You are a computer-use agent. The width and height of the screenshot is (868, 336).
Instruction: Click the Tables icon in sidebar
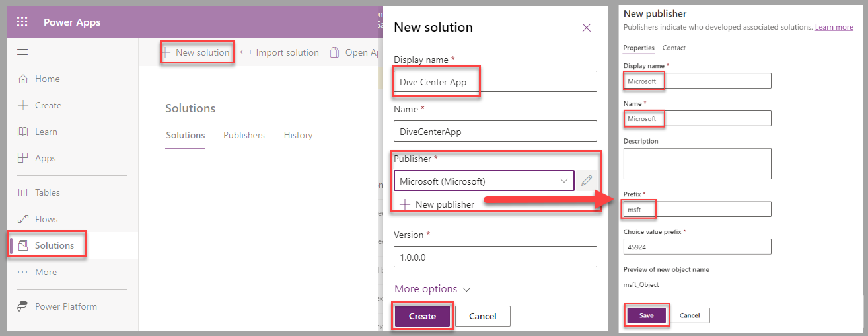coord(22,192)
